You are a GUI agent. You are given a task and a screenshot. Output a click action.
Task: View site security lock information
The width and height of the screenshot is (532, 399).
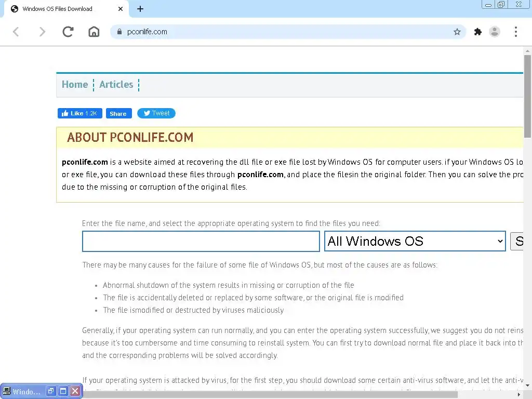click(119, 32)
